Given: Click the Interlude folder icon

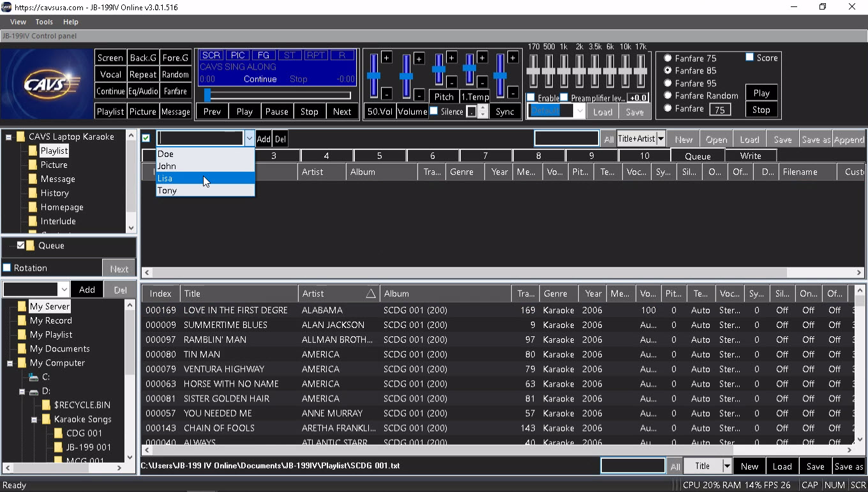Looking at the screenshot, I should click(33, 221).
